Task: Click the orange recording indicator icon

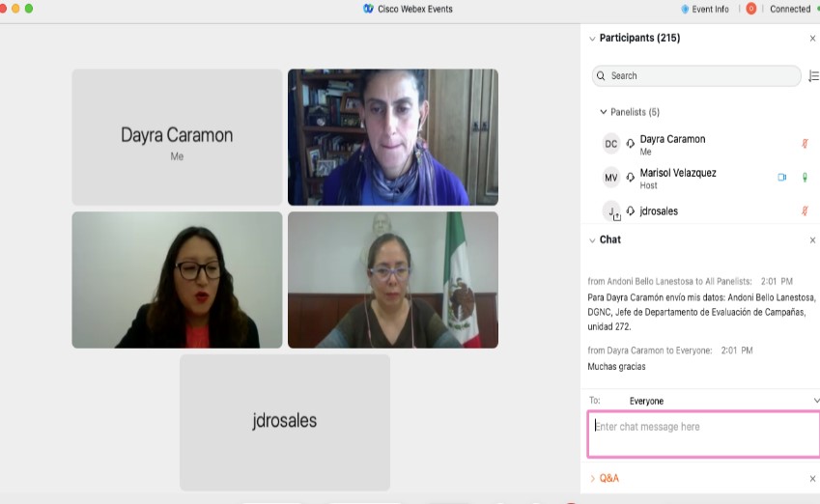Action: click(751, 9)
